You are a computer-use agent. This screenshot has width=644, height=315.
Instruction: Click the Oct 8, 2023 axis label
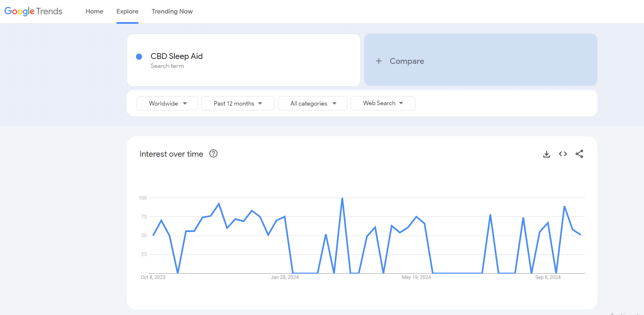pos(153,277)
